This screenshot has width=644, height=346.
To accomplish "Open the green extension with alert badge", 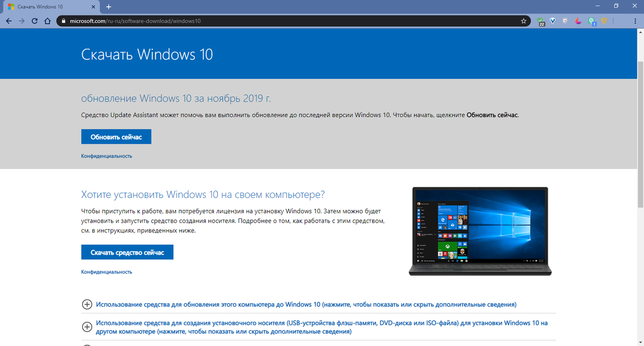I will (591, 21).
